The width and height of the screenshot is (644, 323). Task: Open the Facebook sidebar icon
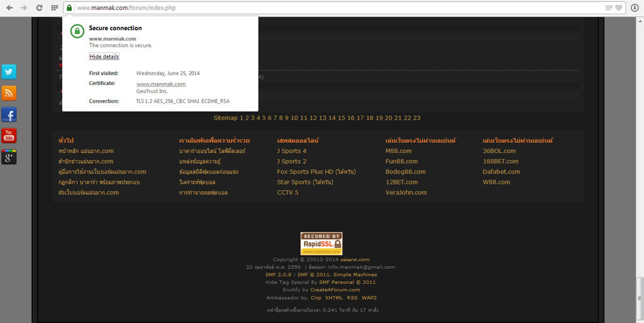(9, 114)
